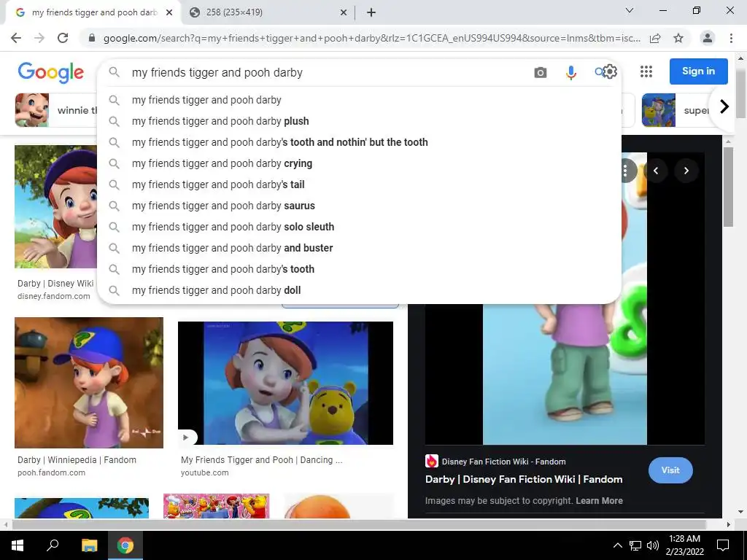Screen dimensions: 747x560
Task: Close the '258 (235×419)' tab
Action: point(344,12)
